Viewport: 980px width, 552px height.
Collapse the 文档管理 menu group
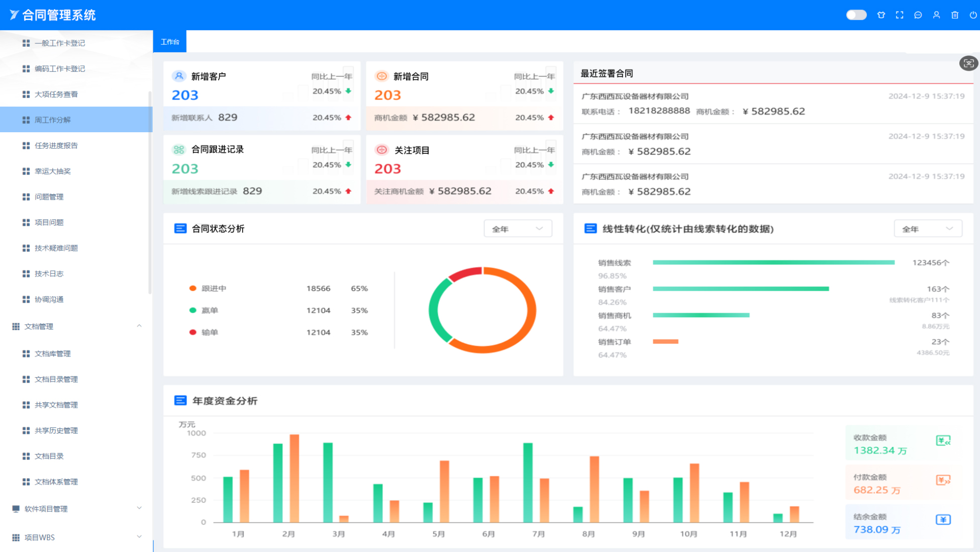(76, 327)
